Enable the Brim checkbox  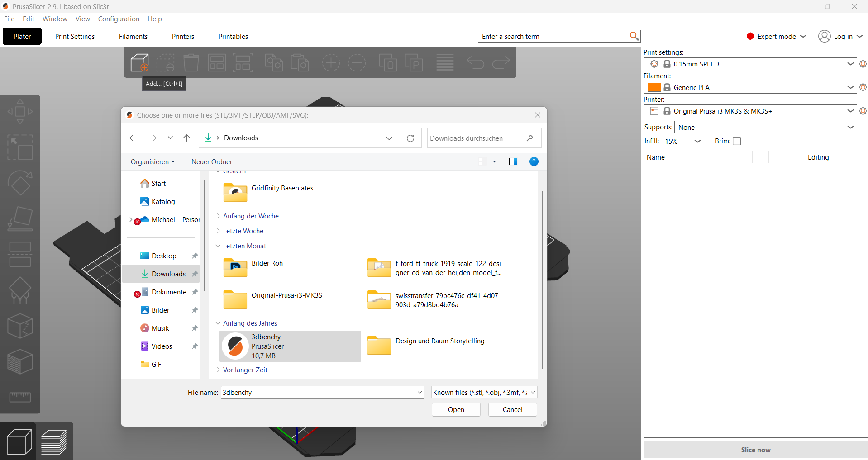pos(737,141)
